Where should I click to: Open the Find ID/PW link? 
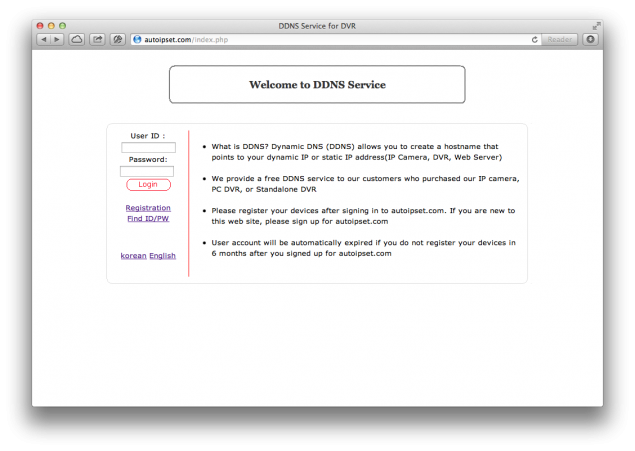pos(148,219)
